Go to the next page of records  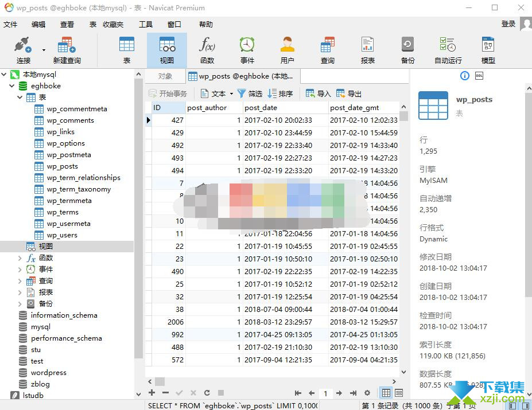(x=339, y=393)
